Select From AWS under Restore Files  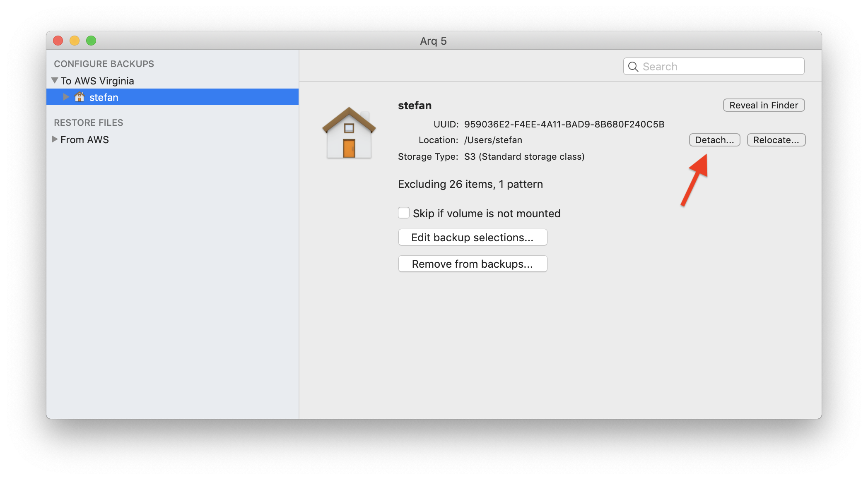[x=84, y=139]
